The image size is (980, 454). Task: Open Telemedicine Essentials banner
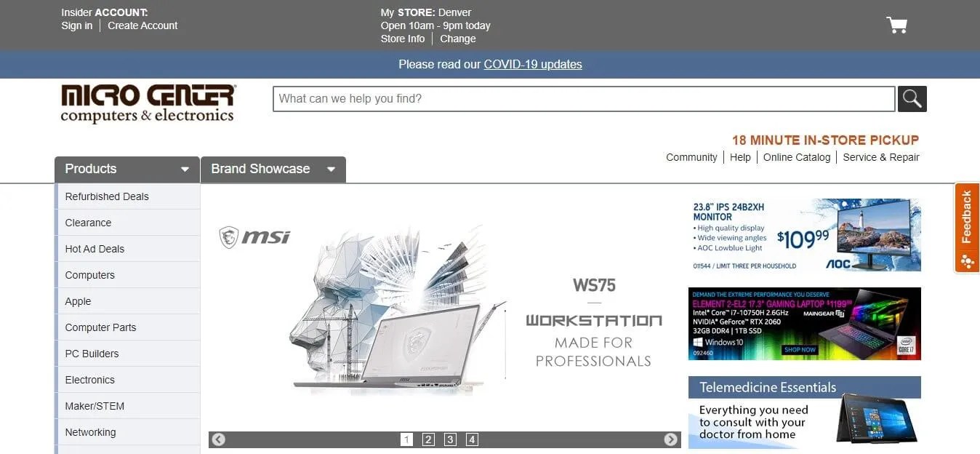pos(805,412)
